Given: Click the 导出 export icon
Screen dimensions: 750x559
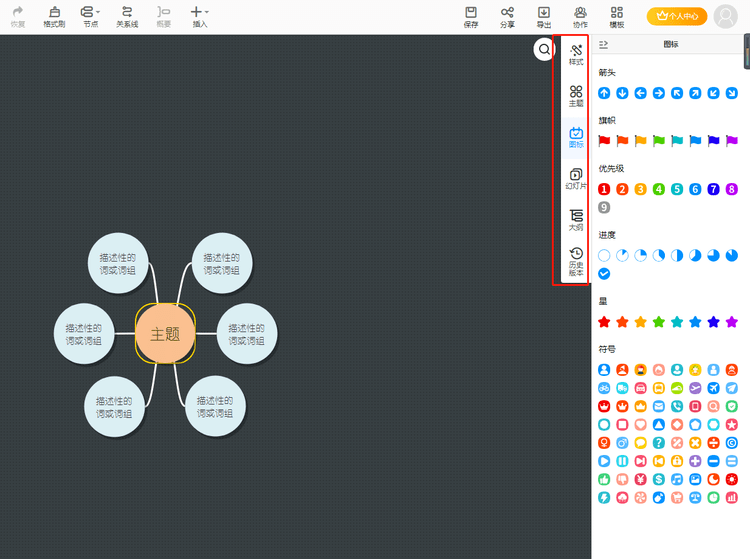Looking at the screenshot, I should tap(544, 12).
